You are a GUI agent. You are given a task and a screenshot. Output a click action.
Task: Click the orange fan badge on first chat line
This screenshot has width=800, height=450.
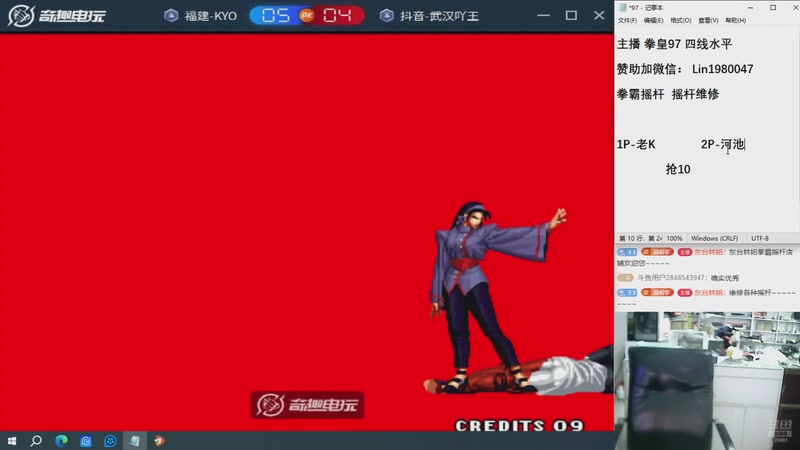[657, 252]
